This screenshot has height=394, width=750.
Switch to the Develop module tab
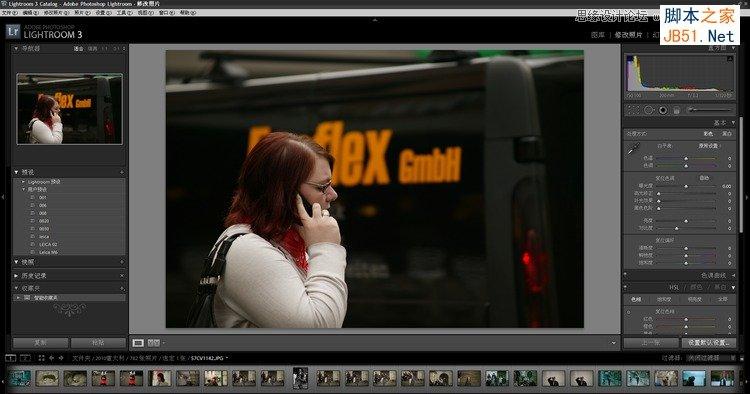tap(629, 35)
